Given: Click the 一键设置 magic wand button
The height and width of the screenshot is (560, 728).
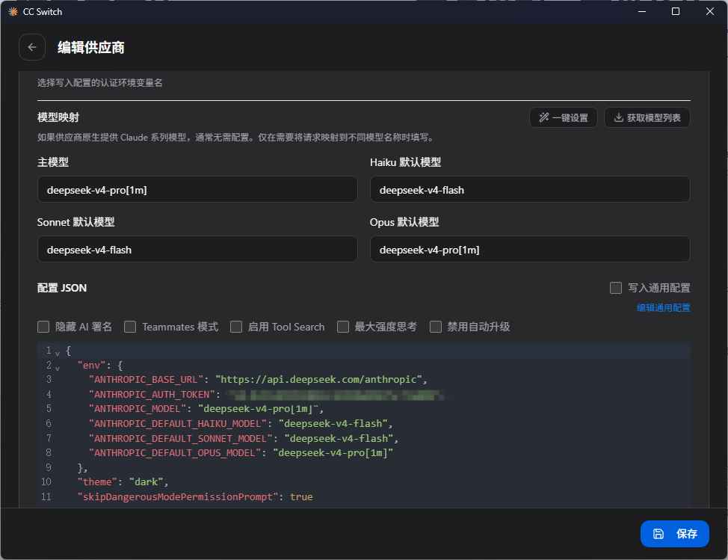Looking at the screenshot, I should click(564, 117).
